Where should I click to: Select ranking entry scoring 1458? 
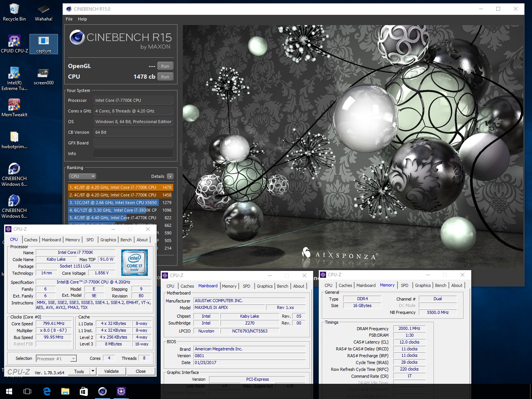click(120, 195)
